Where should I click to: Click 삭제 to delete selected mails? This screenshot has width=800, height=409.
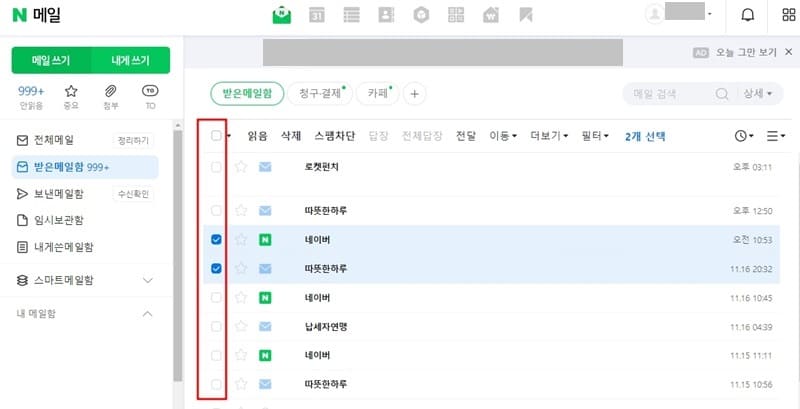click(x=291, y=135)
